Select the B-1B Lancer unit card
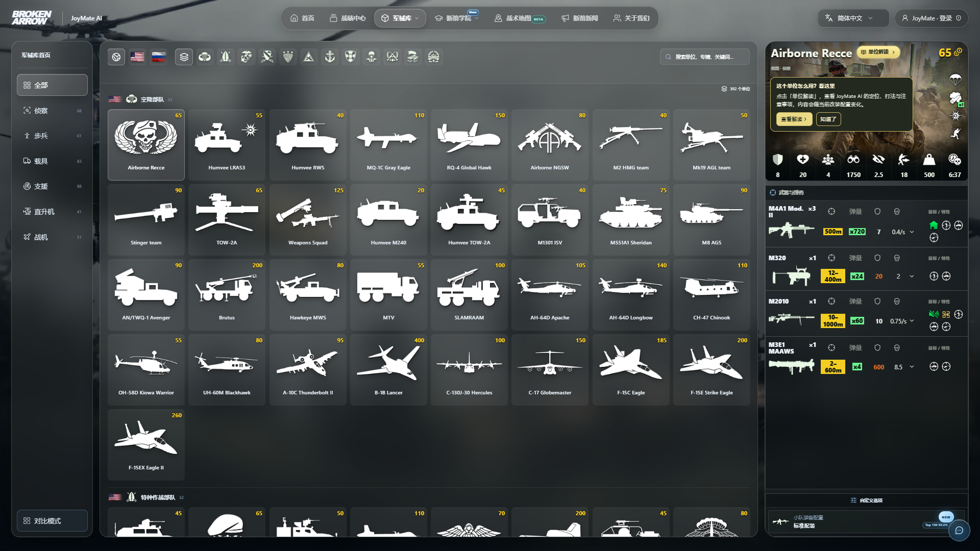Screen dimensions: 980x551 (x=388, y=369)
